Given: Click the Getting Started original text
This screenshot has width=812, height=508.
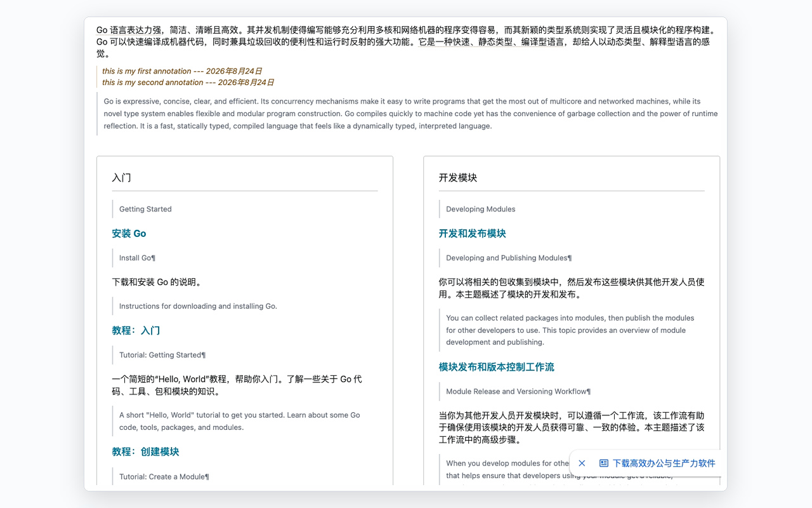Looking at the screenshot, I should pyautogui.click(x=145, y=209).
